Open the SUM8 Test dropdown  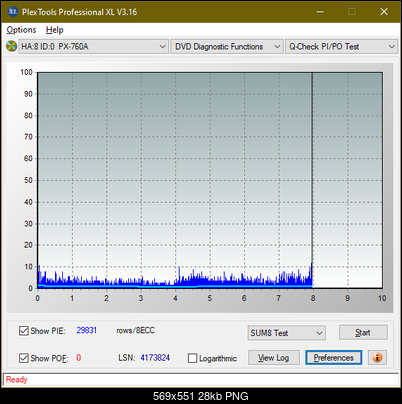coord(287,333)
